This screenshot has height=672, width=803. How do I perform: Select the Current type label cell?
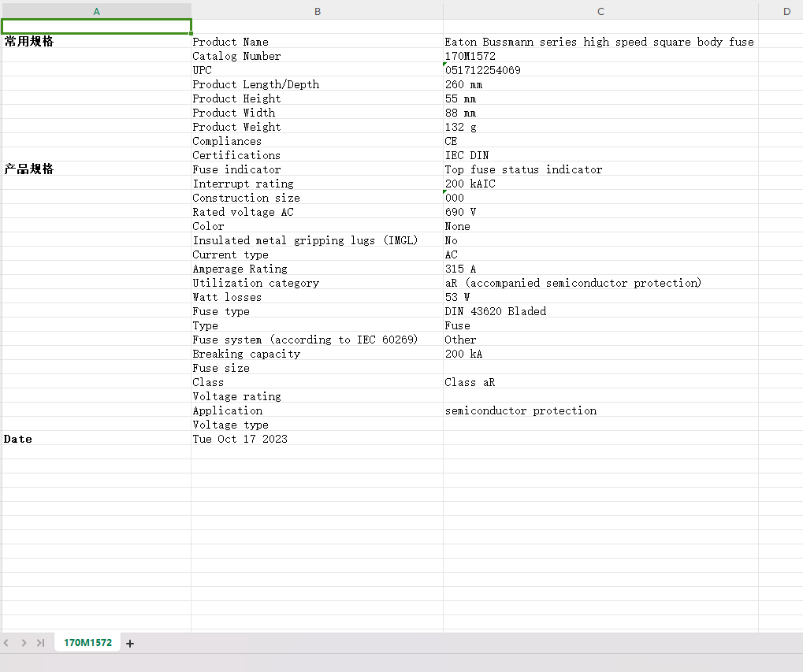317,254
